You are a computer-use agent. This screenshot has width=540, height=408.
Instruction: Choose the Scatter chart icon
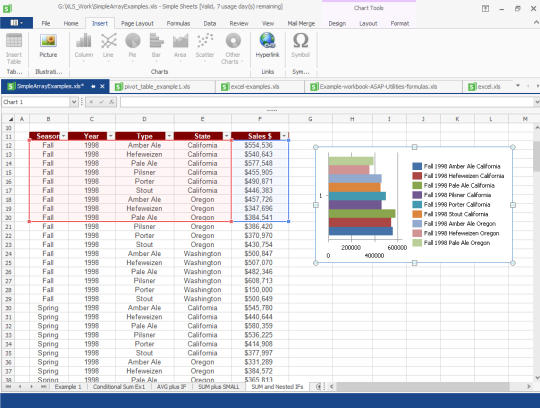point(205,45)
